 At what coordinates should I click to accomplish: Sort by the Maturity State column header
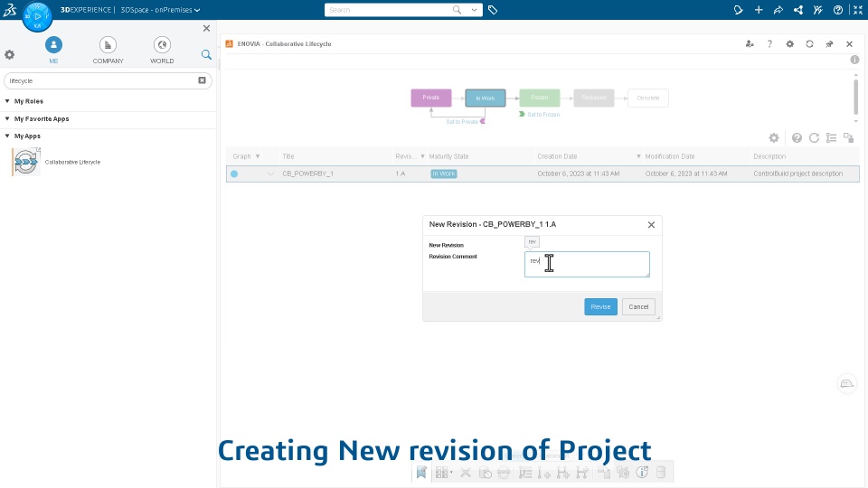pos(449,156)
